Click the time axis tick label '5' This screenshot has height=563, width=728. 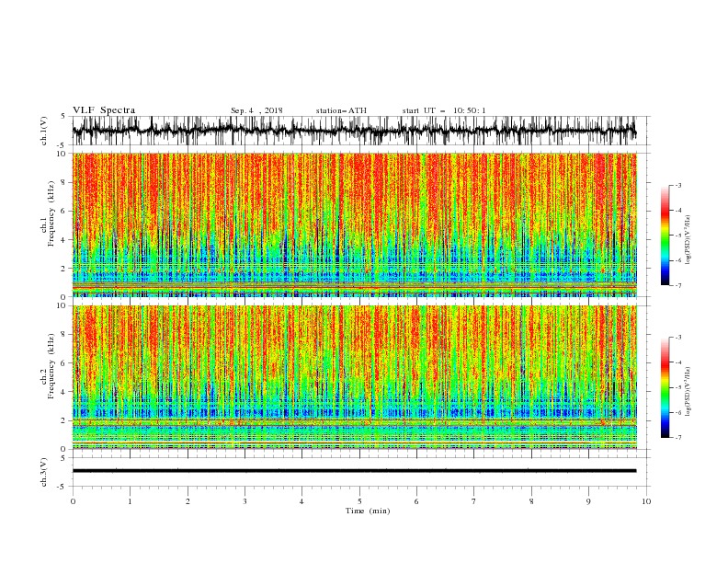pos(359,501)
